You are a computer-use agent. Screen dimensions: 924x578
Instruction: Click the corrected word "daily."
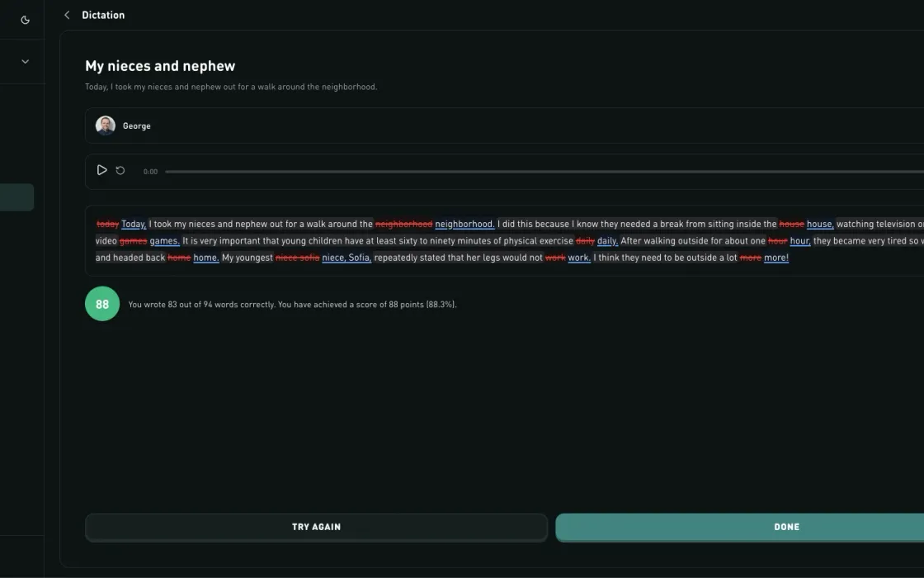click(607, 240)
